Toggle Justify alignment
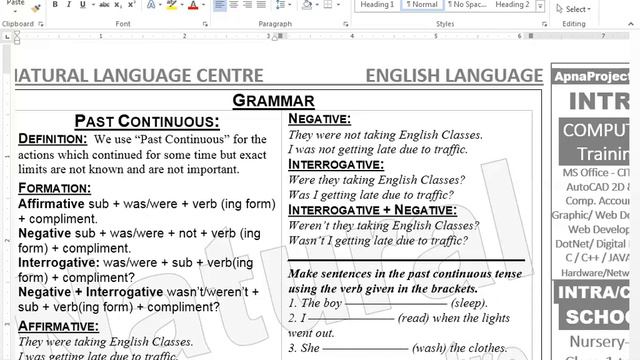This screenshot has height=360, width=640. tap(261, 4)
